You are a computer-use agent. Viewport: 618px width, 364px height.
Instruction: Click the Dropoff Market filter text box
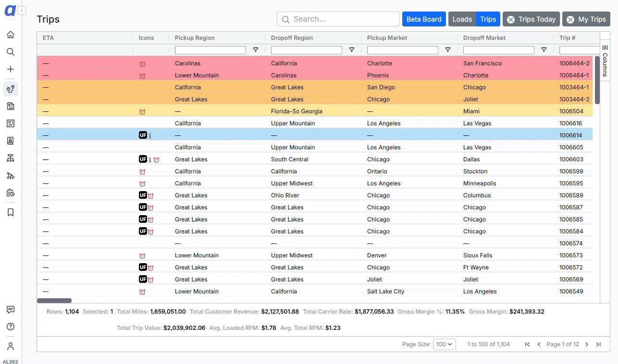pos(499,50)
